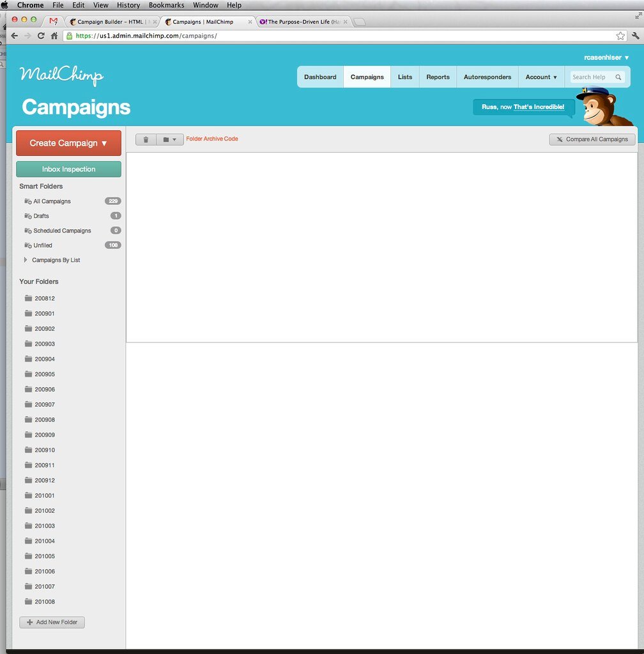Open the Create Campaign dropdown

tap(68, 143)
